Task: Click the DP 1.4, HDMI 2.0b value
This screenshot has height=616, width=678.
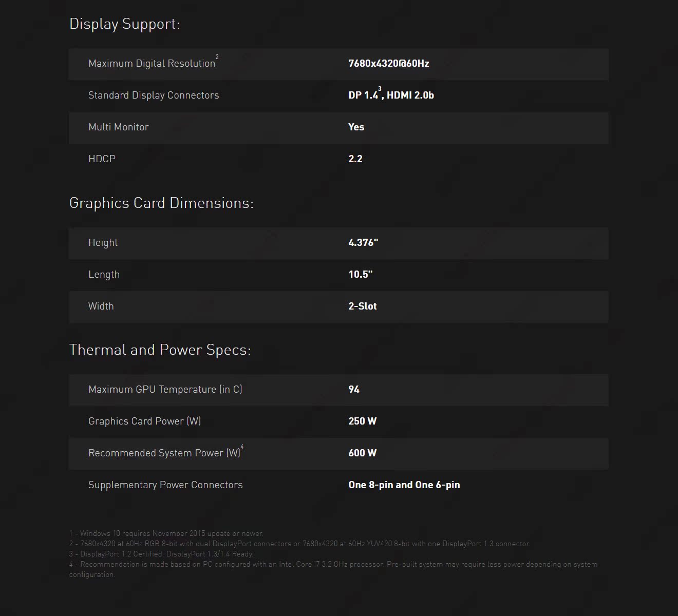Action: click(391, 95)
